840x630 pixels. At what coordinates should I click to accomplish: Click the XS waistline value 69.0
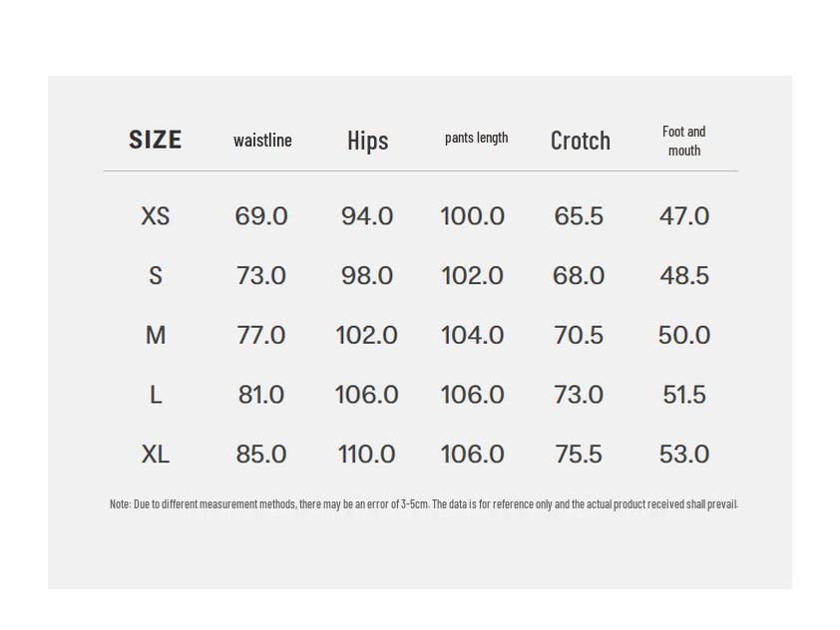coord(261,216)
